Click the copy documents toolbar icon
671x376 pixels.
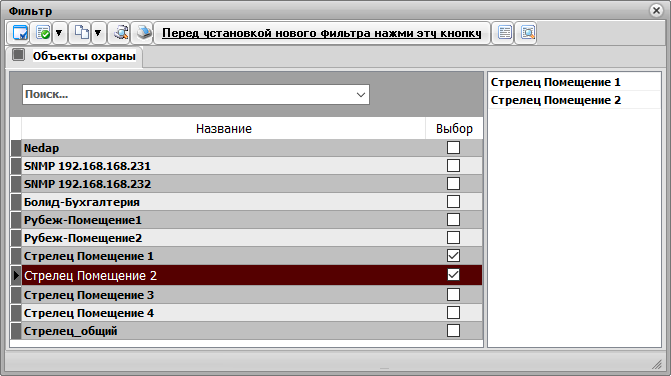(81, 33)
